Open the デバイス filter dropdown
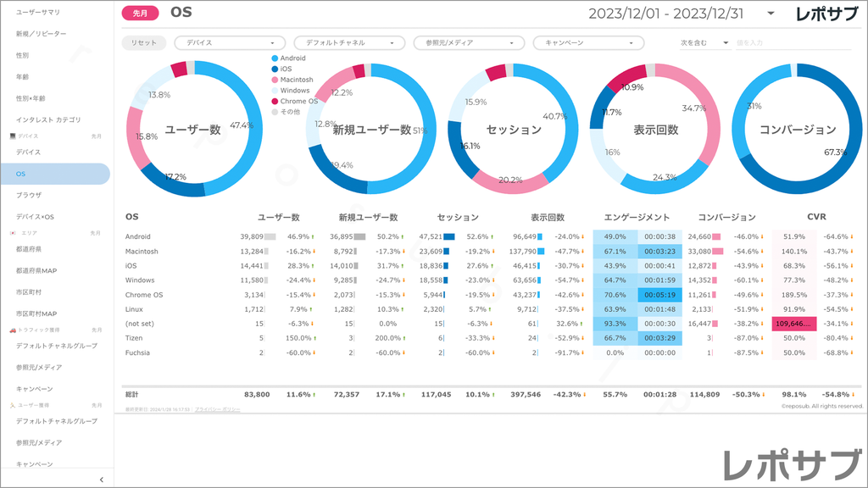 pyautogui.click(x=230, y=42)
